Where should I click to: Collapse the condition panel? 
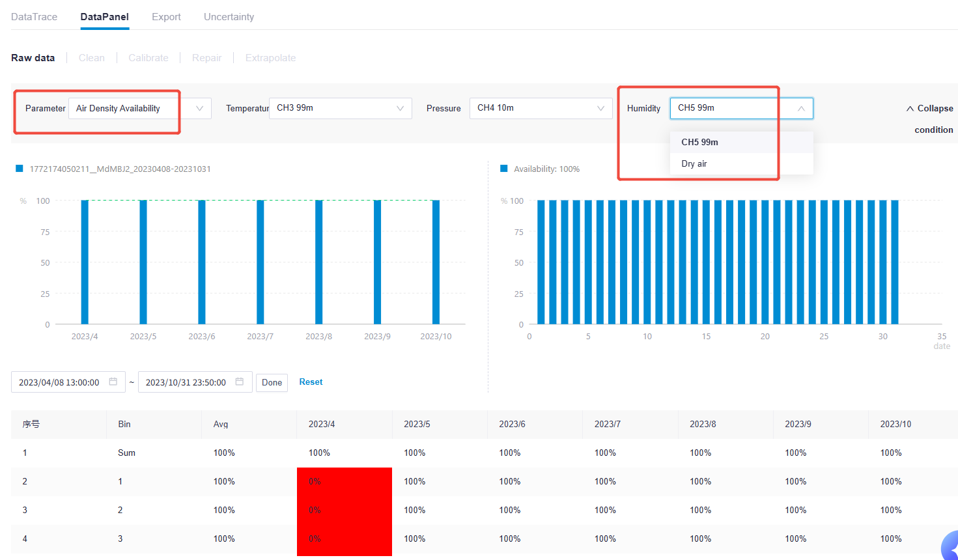(x=929, y=109)
